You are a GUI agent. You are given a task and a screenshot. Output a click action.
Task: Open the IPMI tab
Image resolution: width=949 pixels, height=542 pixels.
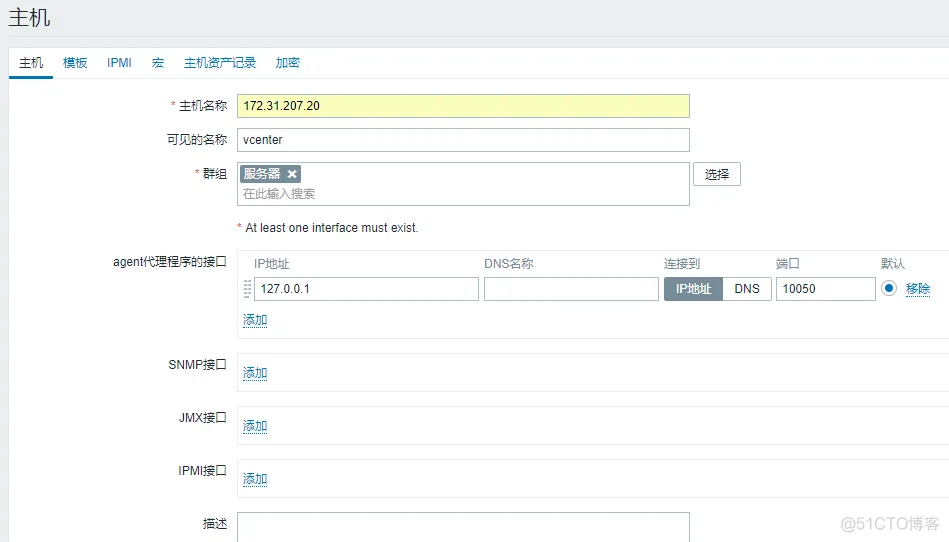coord(119,63)
